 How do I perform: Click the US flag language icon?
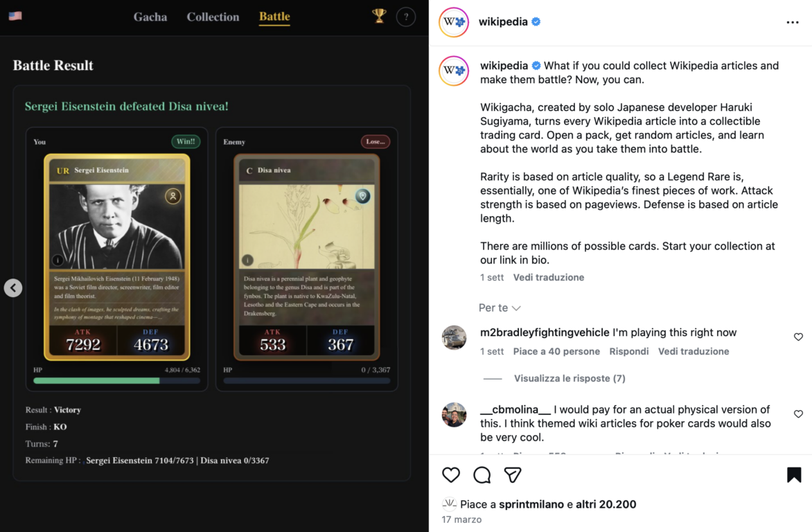click(x=15, y=16)
